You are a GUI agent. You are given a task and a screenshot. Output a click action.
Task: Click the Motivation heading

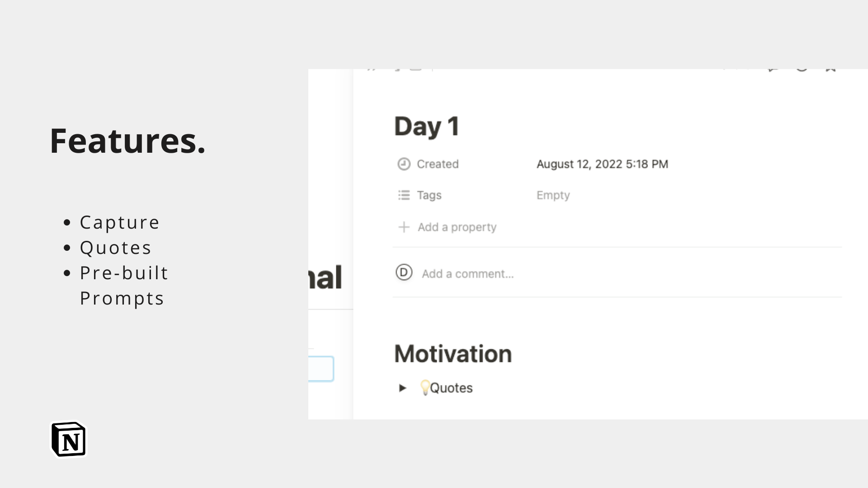453,353
